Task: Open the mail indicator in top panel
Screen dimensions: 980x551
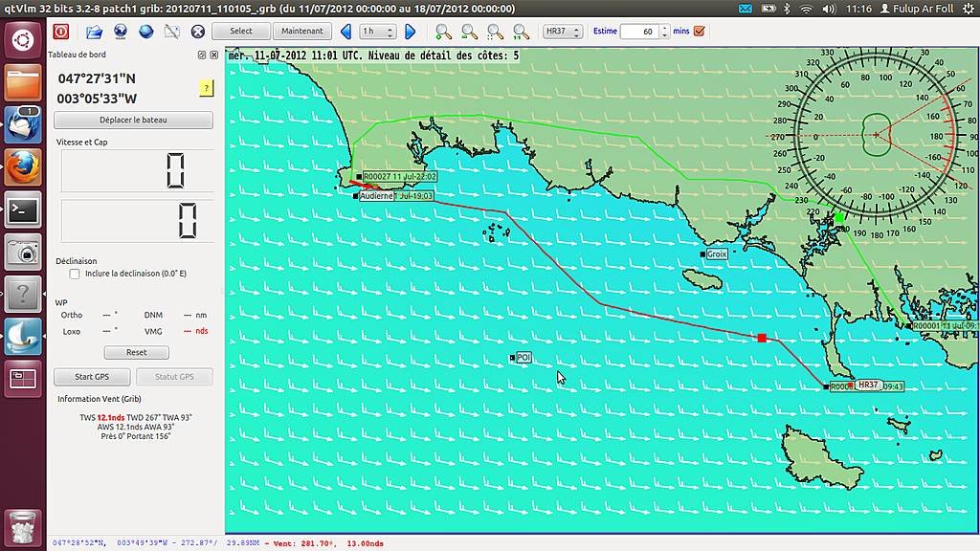Action: 746,9
